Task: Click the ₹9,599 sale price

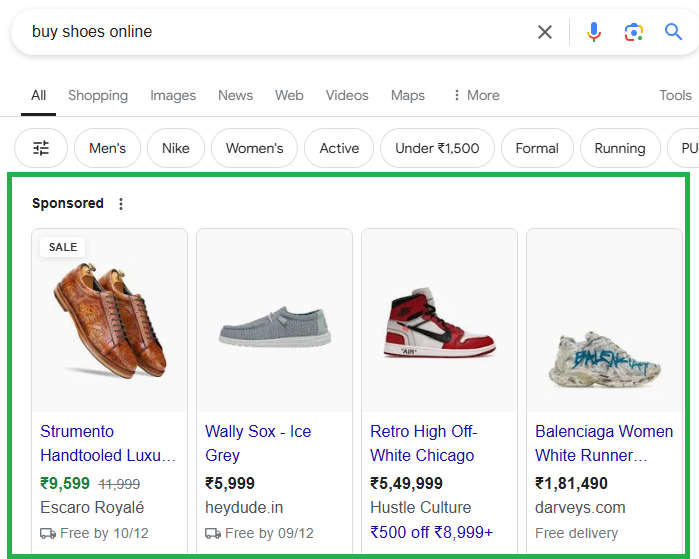Action: pos(65,483)
